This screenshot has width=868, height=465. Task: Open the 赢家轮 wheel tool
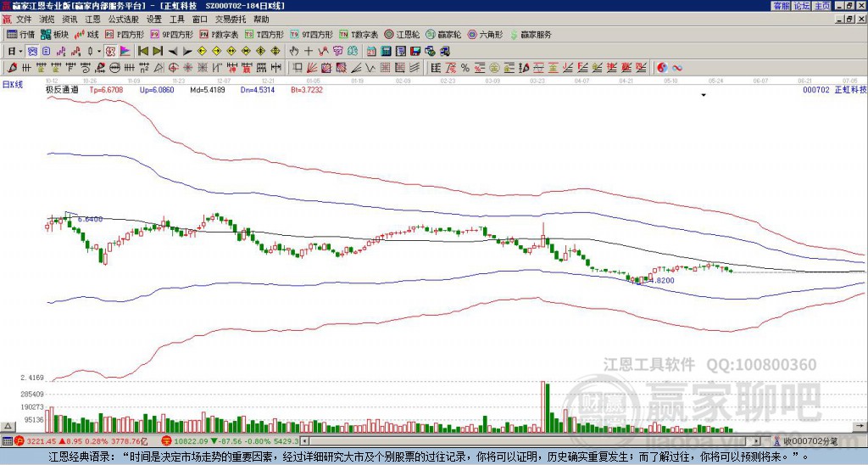pos(443,34)
